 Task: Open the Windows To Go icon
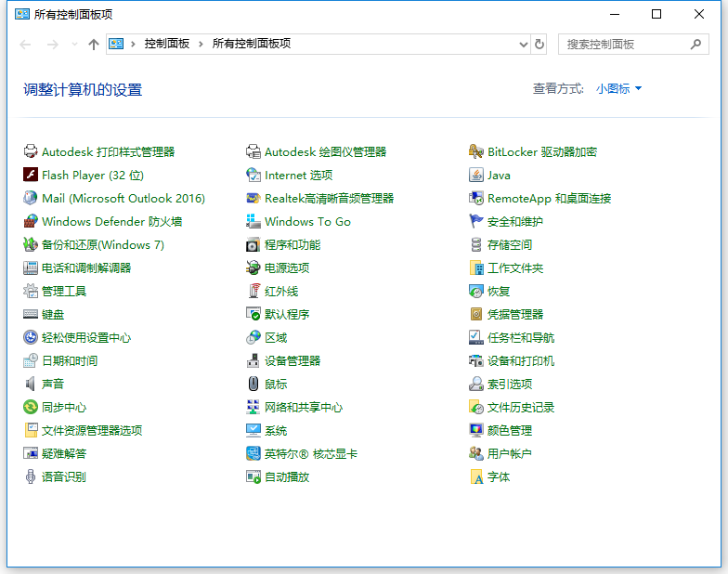coord(253,221)
